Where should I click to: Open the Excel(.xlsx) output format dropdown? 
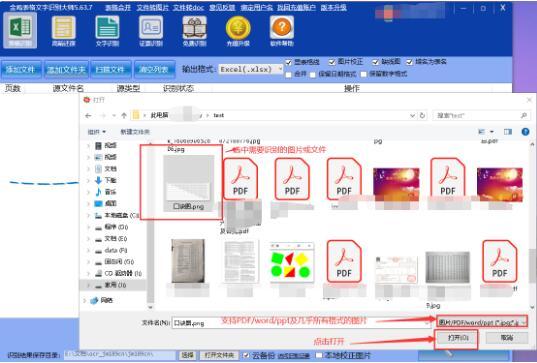251,69
